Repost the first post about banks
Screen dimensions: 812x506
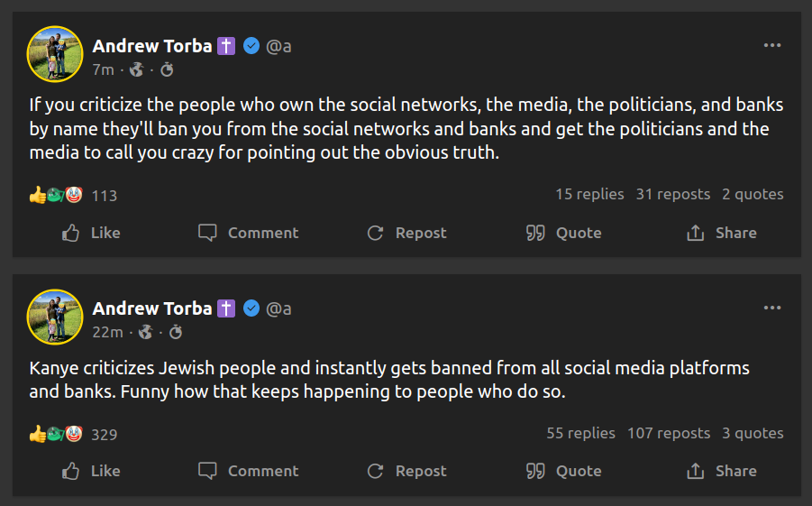click(x=406, y=233)
